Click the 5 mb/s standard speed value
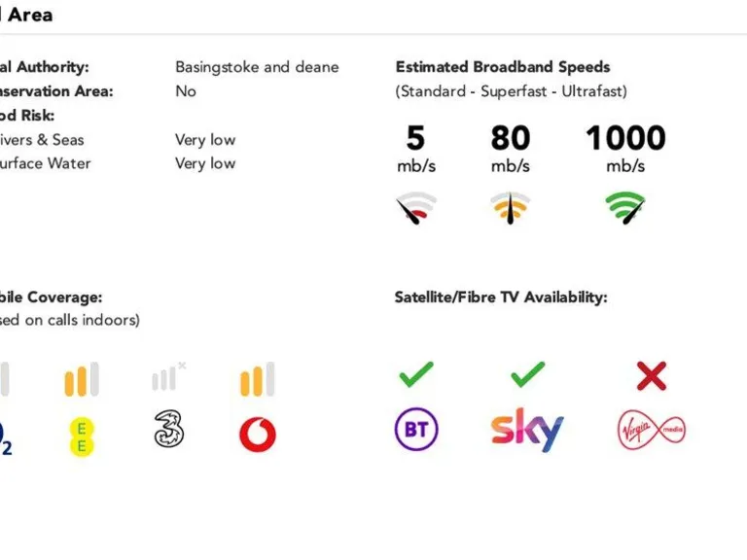 416,138
